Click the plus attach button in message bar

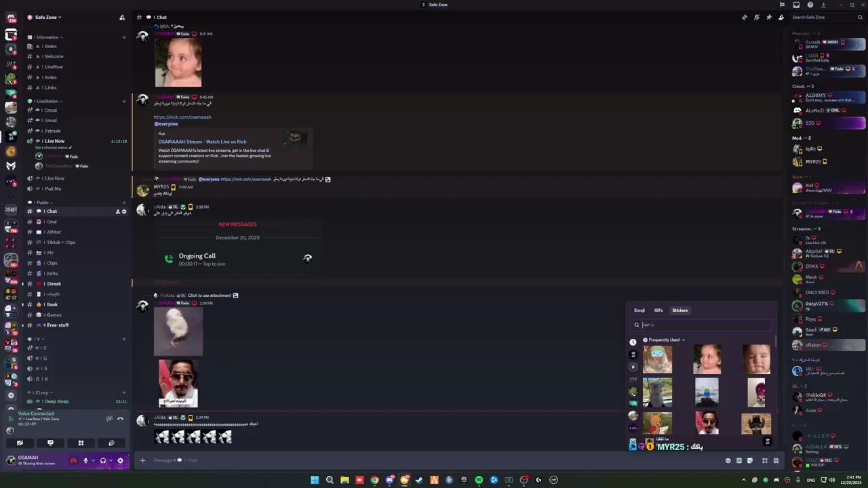142,460
